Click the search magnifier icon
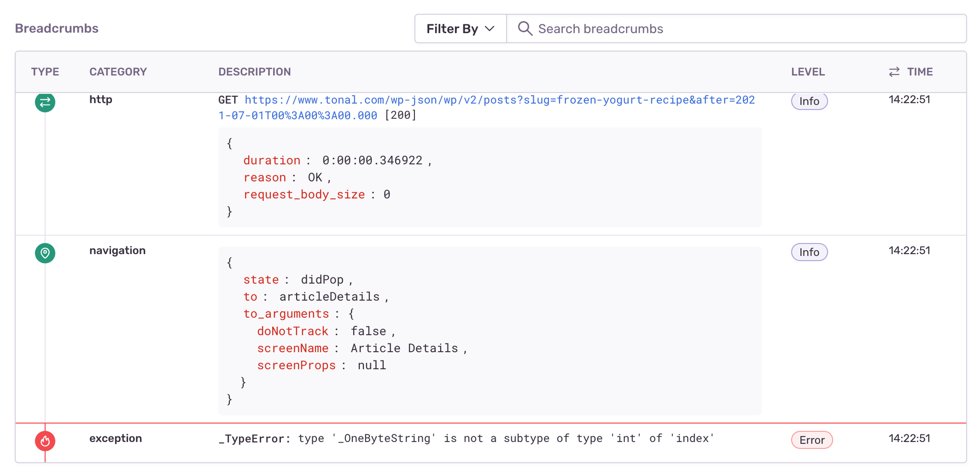980x476 pixels. click(525, 29)
